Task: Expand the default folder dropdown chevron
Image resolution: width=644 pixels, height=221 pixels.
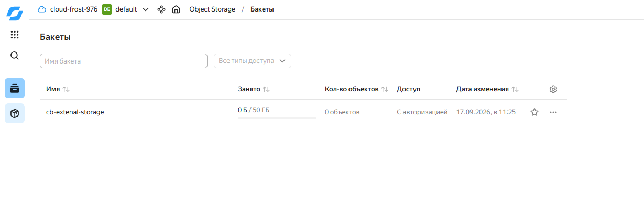Action: [x=146, y=9]
